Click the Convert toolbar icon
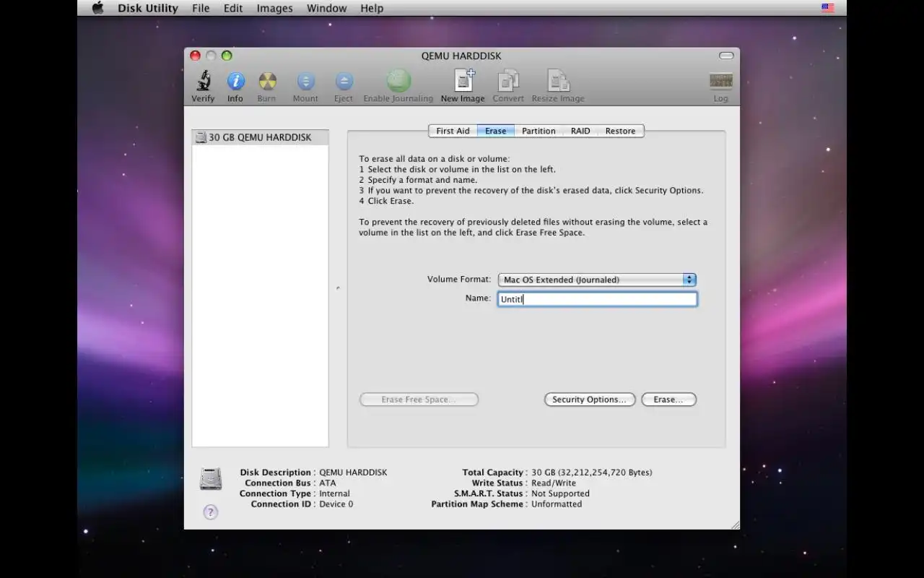This screenshot has width=924, height=578. click(508, 81)
